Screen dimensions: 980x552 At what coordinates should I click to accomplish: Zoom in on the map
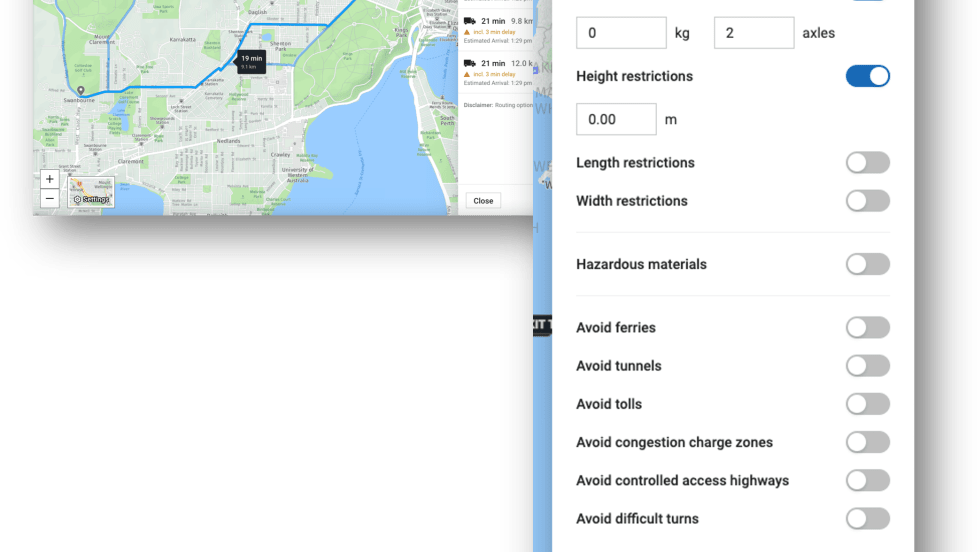(50, 180)
